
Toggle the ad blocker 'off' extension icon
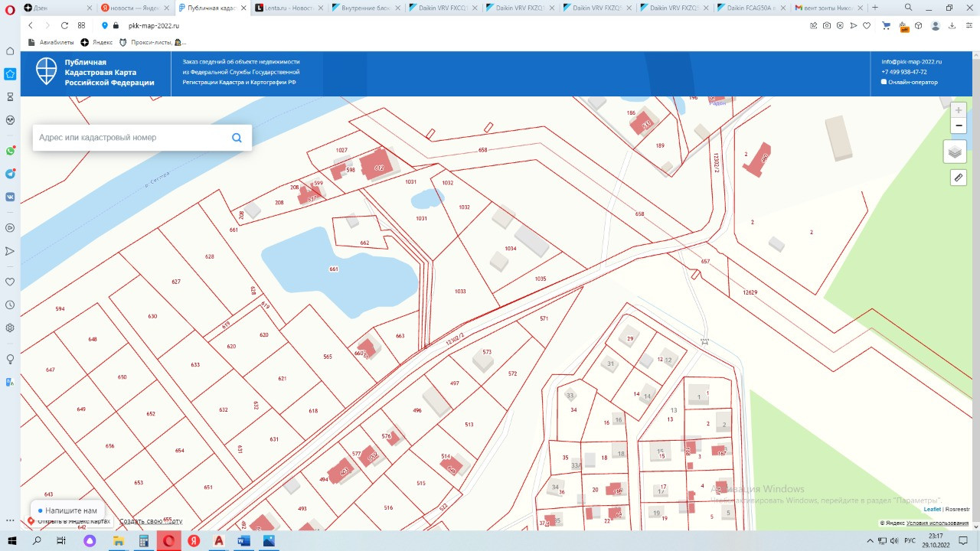(903, 26)
